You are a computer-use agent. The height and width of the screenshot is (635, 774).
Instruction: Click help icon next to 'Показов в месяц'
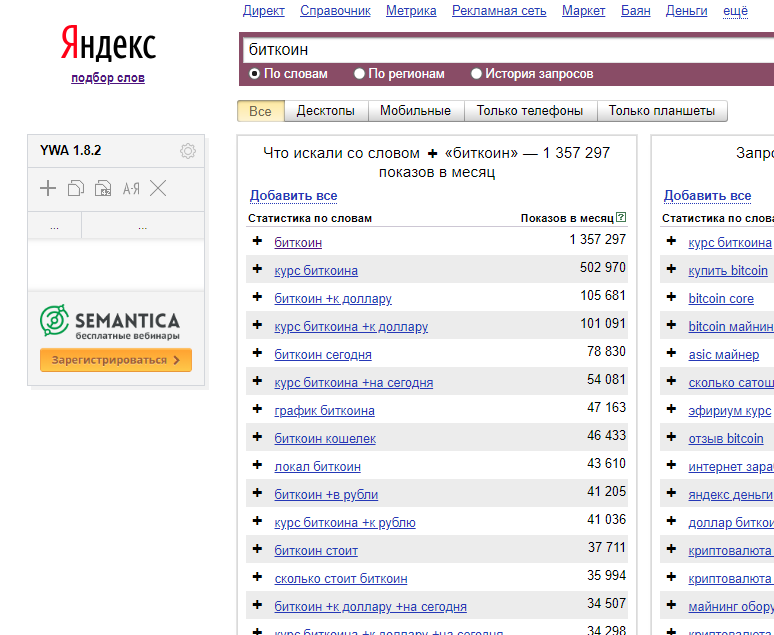(x=621, y=217)
